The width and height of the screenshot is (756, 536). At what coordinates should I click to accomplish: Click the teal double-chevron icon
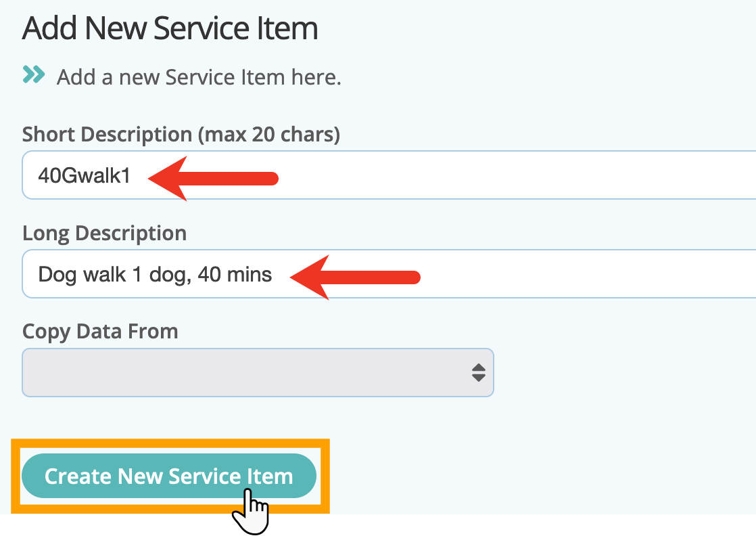tap(34, 74)
